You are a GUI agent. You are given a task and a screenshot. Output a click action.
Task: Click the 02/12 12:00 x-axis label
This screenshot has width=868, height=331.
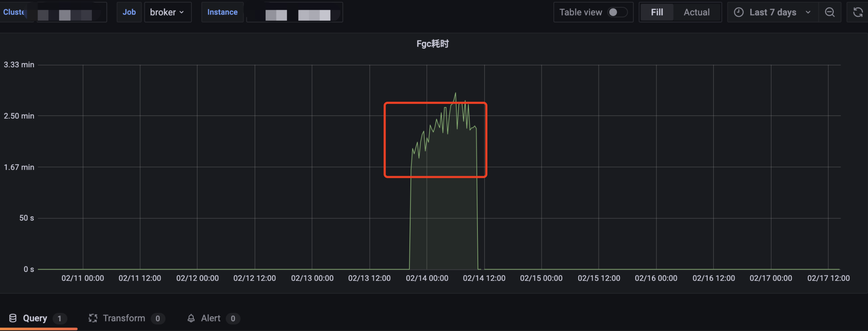click(255, 278)
